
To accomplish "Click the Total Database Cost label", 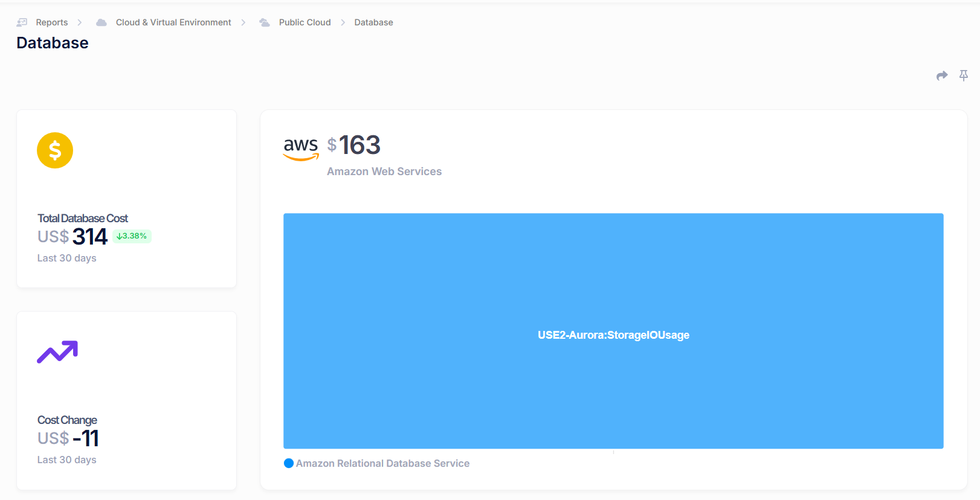I will click(x=83, y=218).
